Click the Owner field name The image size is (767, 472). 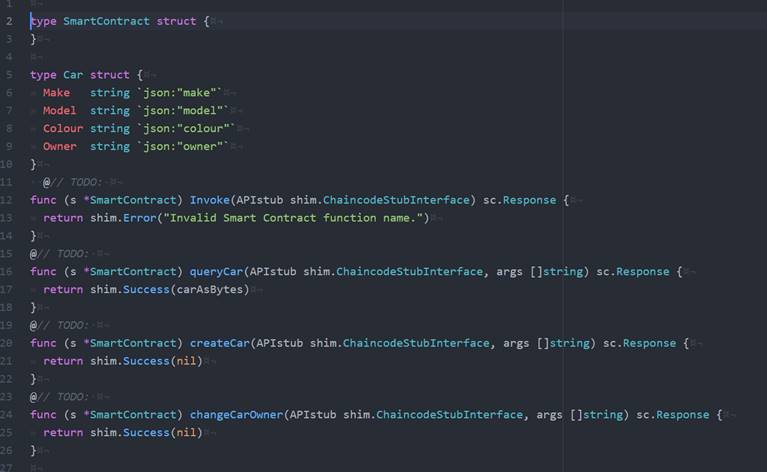pos(59,147)
